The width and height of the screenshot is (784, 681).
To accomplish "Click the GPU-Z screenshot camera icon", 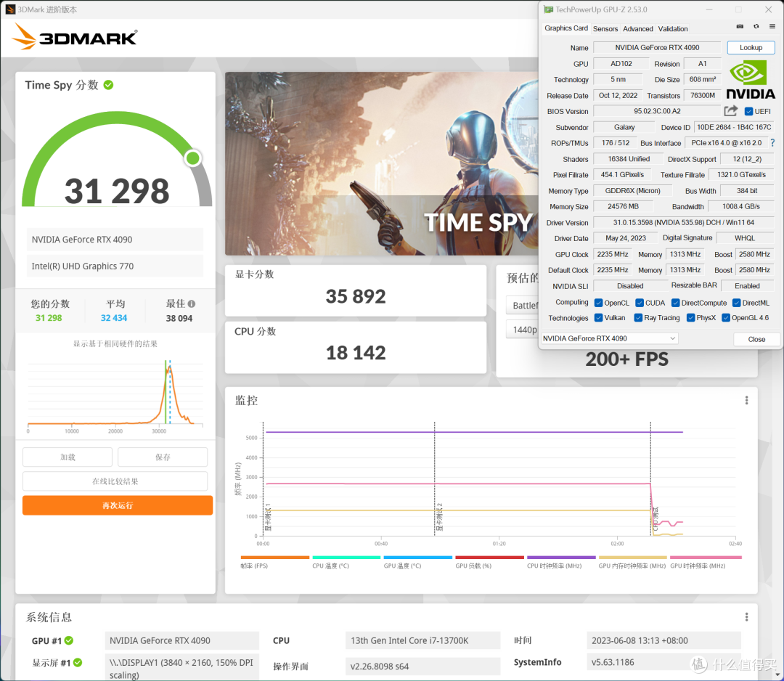I will 740,27.
